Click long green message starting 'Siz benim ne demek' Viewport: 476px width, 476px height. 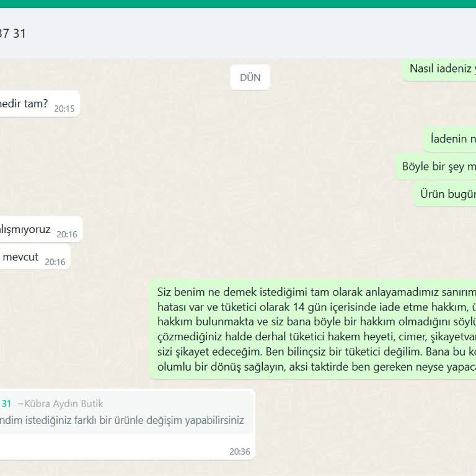(x=313, y=329)
